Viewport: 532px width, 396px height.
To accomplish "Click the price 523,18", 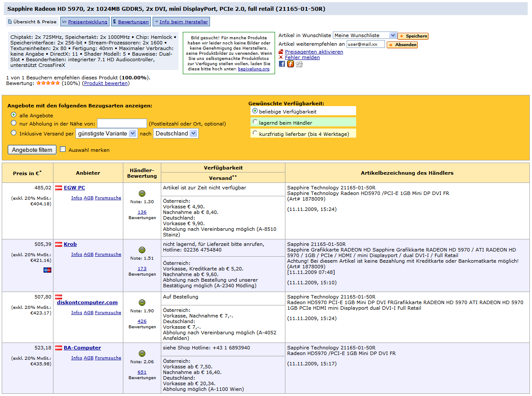I will tap(43, 348).
